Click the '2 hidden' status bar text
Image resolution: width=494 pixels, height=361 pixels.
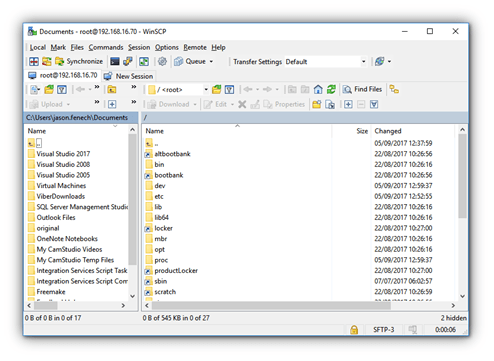[453, 318]
